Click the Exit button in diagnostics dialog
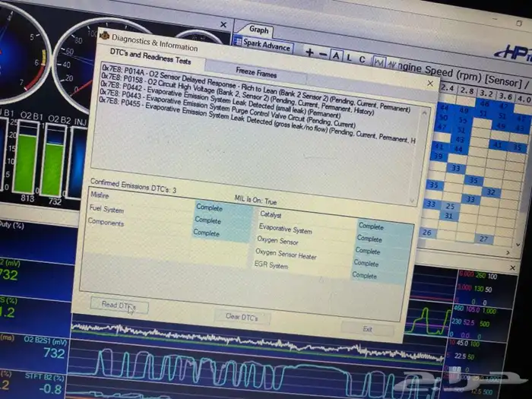The image size is (532, 399). [367, 330]
